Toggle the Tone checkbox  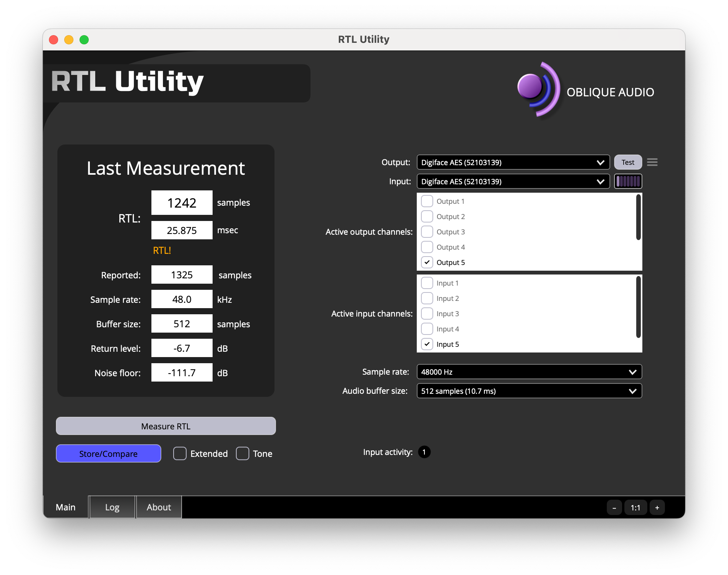pos(242,453)
